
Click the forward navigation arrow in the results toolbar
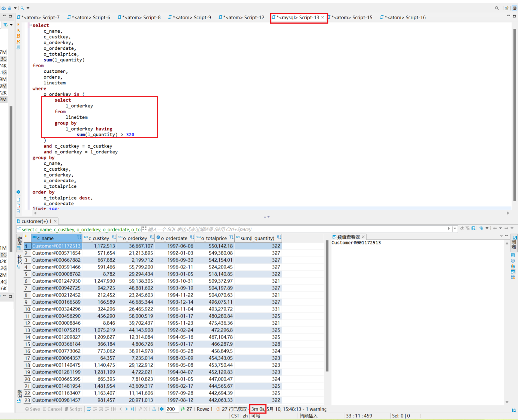coord(506,228)
